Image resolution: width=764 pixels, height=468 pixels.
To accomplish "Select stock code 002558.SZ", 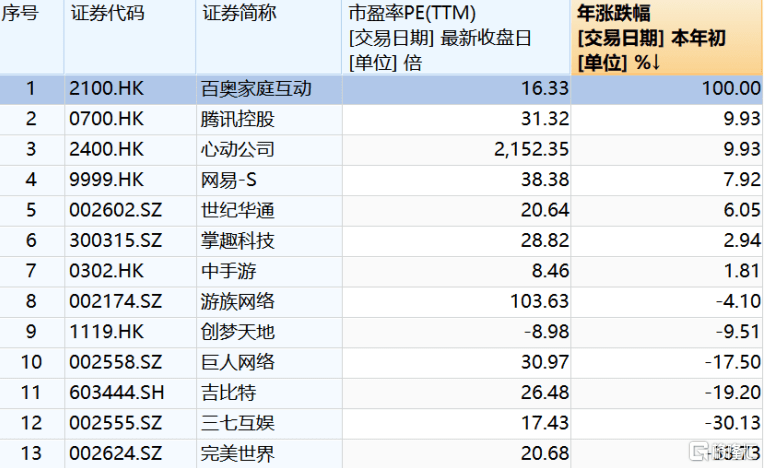I will (x=115, y=362).
